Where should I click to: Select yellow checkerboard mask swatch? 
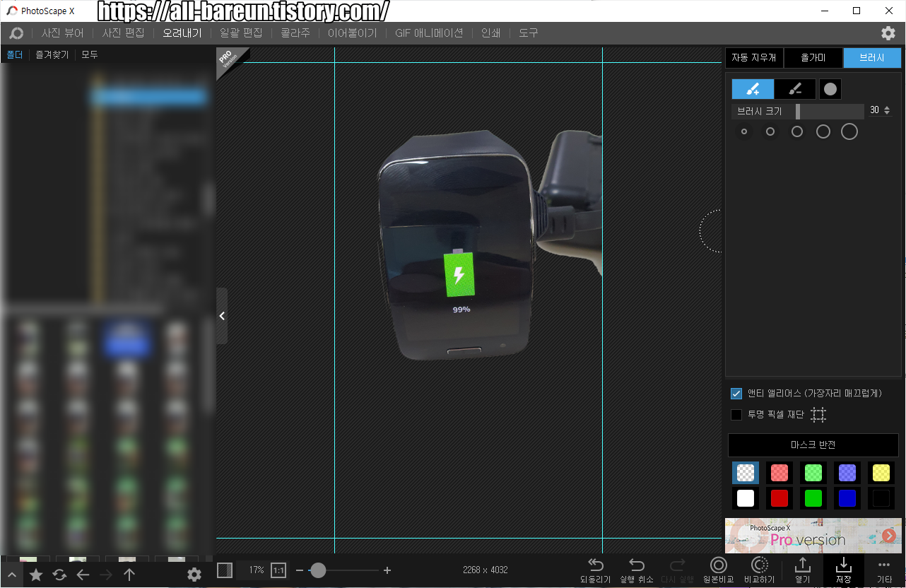pyautogui.click(x=881, y=473)
